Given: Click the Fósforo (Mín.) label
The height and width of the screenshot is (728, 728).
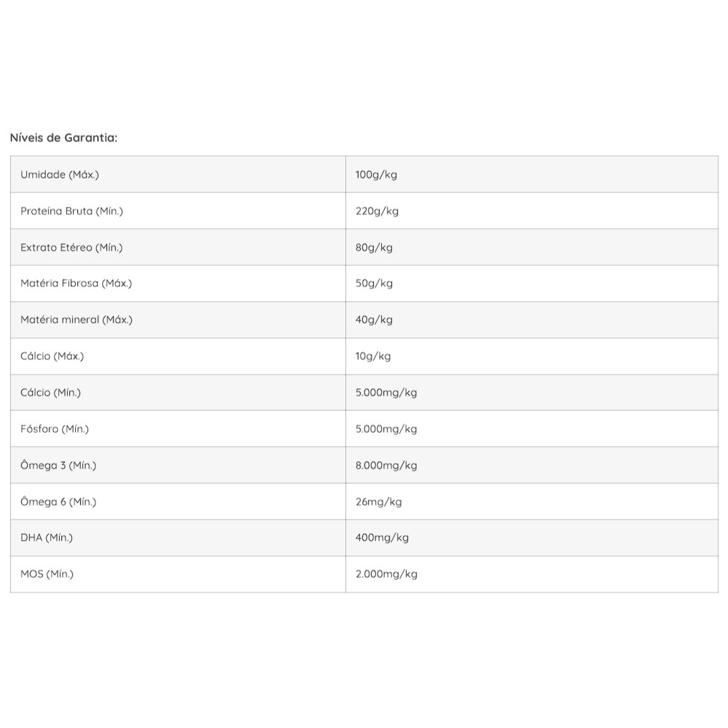Looking at the screenshot, I should pyautogui.click(x=55, y=429).
